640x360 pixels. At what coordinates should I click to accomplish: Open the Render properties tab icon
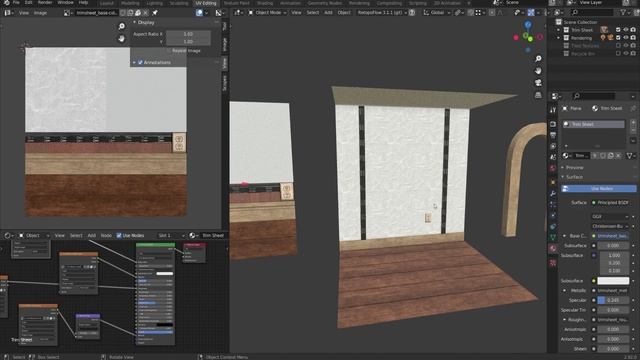[553, 124]
